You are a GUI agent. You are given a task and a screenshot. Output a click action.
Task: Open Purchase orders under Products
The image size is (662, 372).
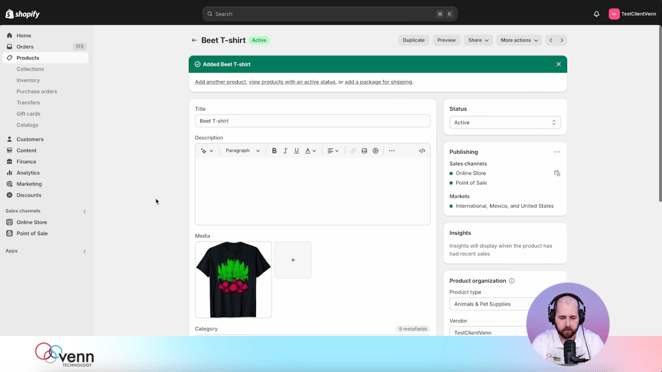[36, 91]
